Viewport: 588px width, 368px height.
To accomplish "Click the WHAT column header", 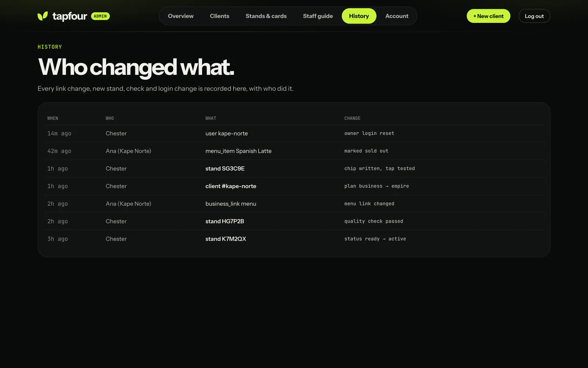I will (211, 118).
